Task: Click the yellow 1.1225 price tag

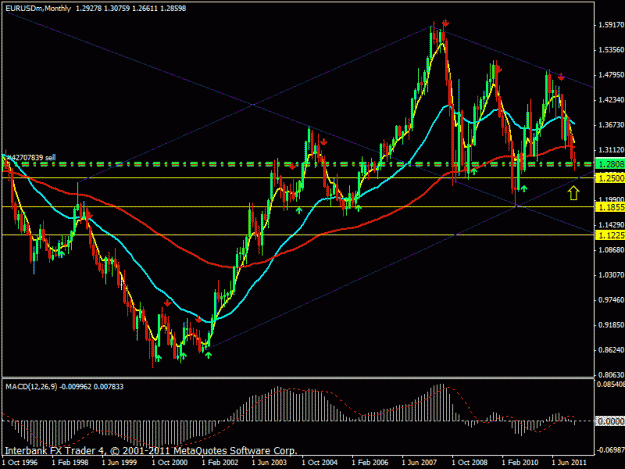Action: 609,235
